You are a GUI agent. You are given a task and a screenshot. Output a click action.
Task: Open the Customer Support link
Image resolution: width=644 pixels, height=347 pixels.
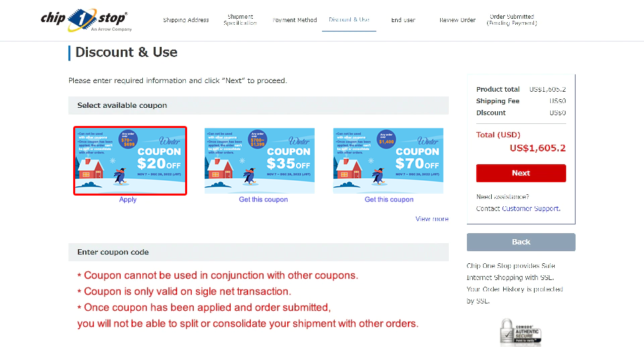pyautogui.click(x=531, y=209)
